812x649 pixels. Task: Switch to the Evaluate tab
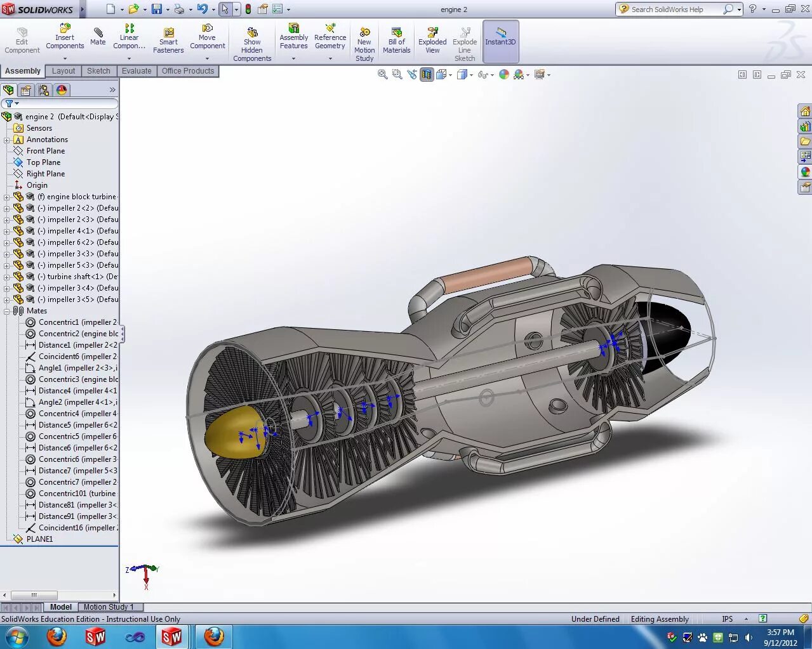pyautogui.click(x=136, y=70)
